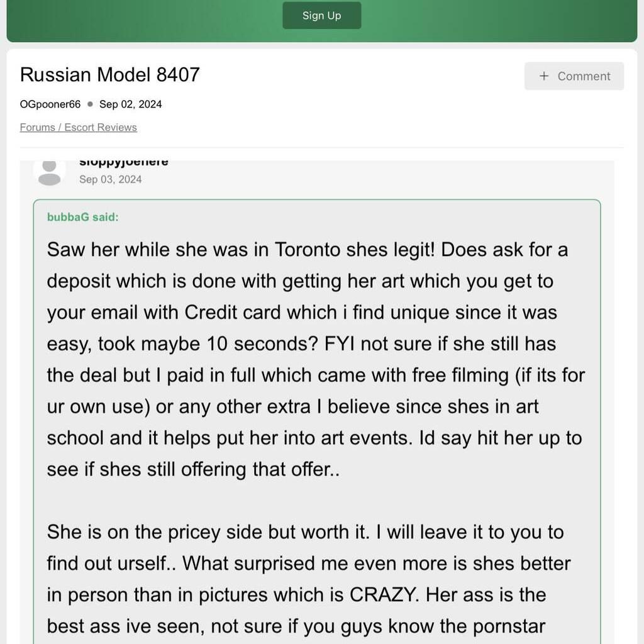Click the green Sign Up button
Viewport: 644px width, 644px height.
pos(321,16)
